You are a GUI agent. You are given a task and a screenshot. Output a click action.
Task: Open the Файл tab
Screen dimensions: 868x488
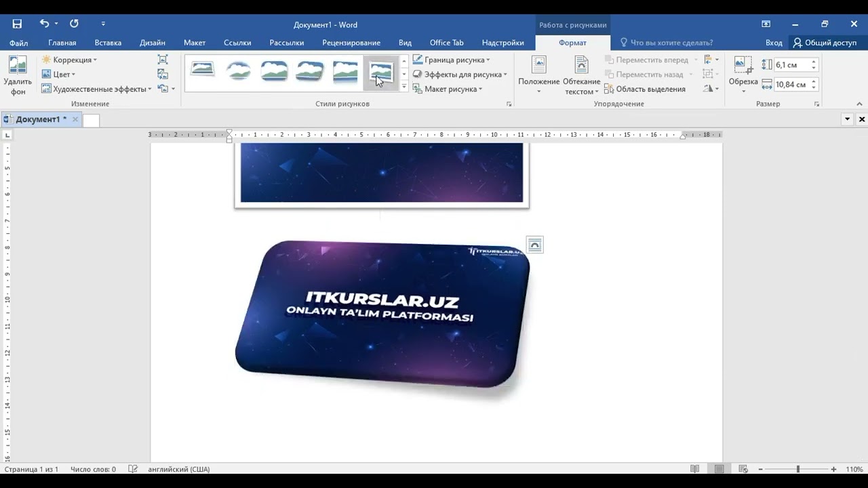[x=19, y=43]
